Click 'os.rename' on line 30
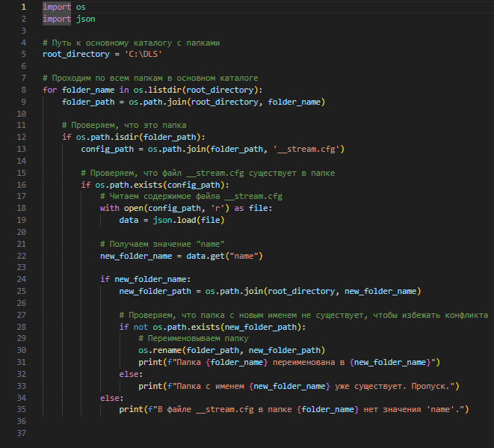 point(160,351)
